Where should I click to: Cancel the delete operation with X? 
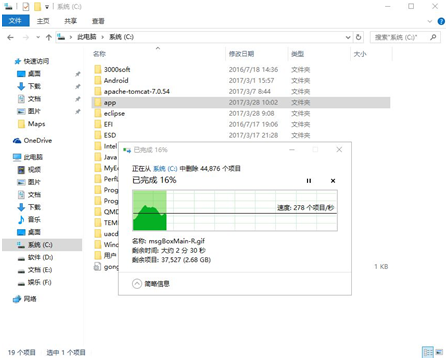pos(333,181)
